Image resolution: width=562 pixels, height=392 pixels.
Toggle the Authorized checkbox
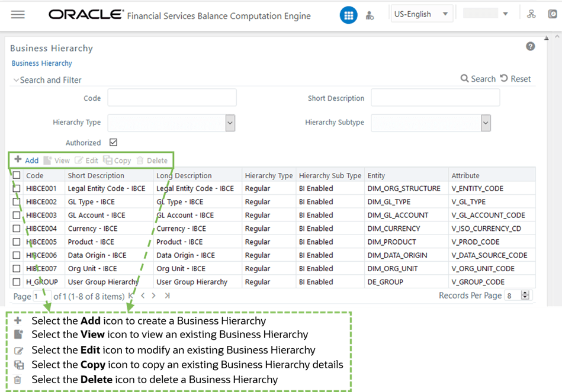[x=113, y=142]
